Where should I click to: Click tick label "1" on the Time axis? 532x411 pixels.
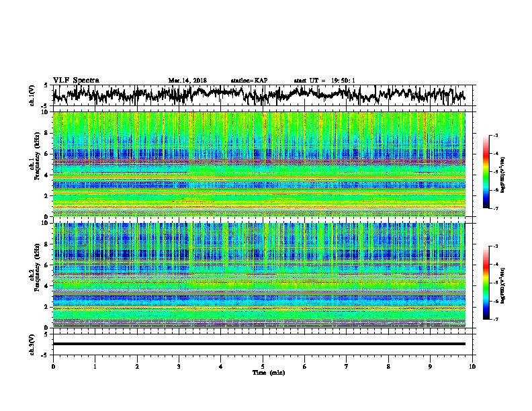pyautogui.click(x=95, y=366)
